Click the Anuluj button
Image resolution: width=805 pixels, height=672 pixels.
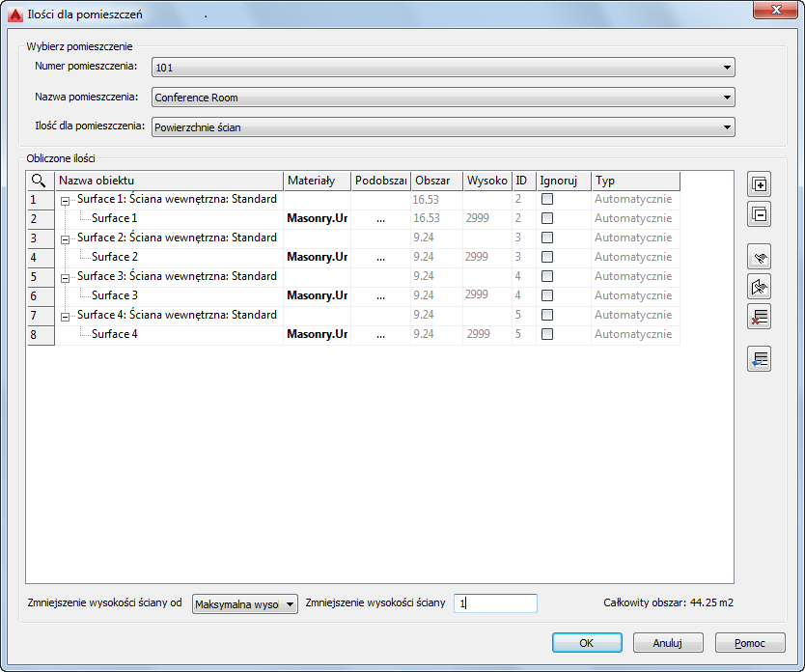click(667, 643)
